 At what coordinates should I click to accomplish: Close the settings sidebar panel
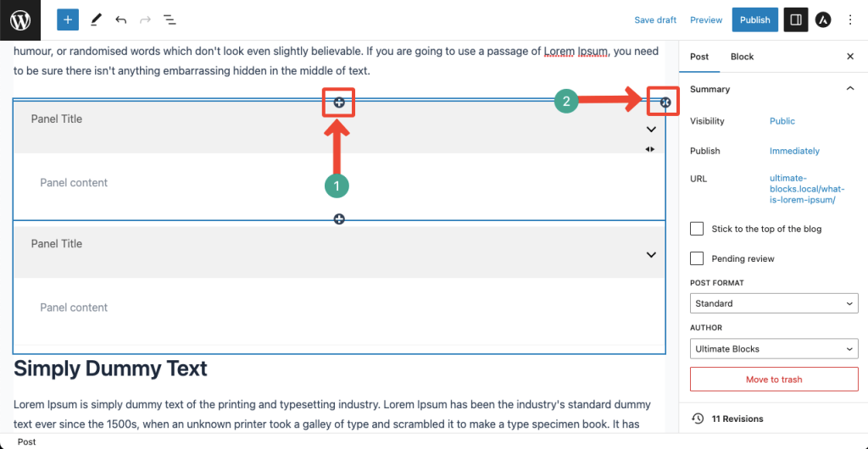coord(850,57)
